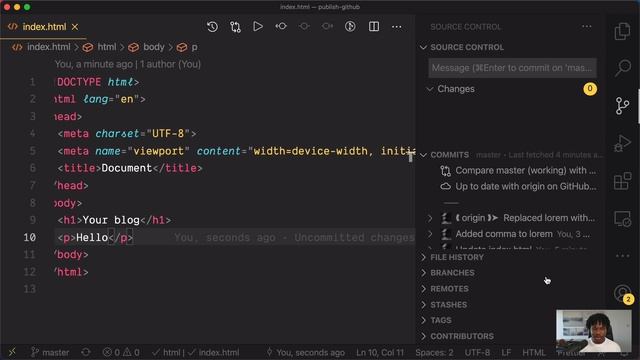Click the run with options circular icon
This screenshot has height=360, width=640.
(350, 27)
